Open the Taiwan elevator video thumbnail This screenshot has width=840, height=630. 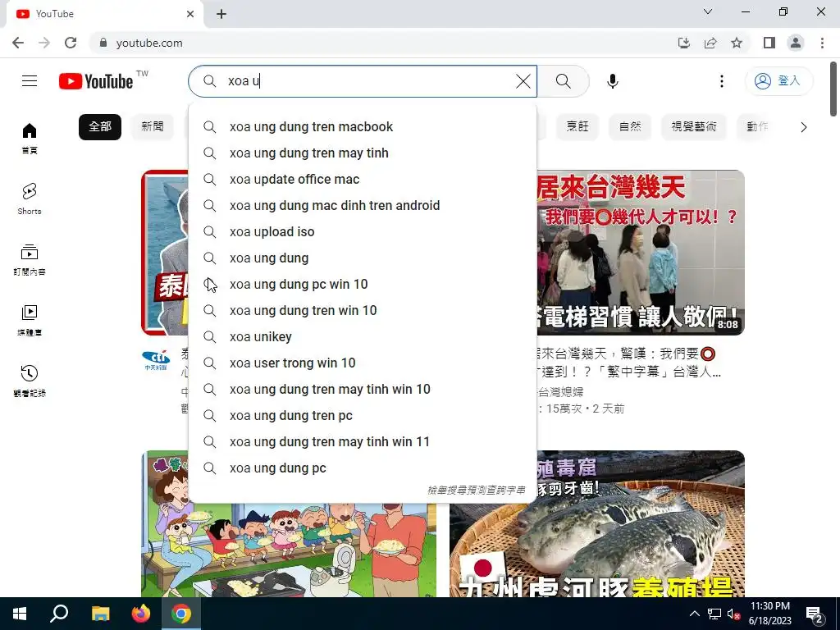point(640,253)
